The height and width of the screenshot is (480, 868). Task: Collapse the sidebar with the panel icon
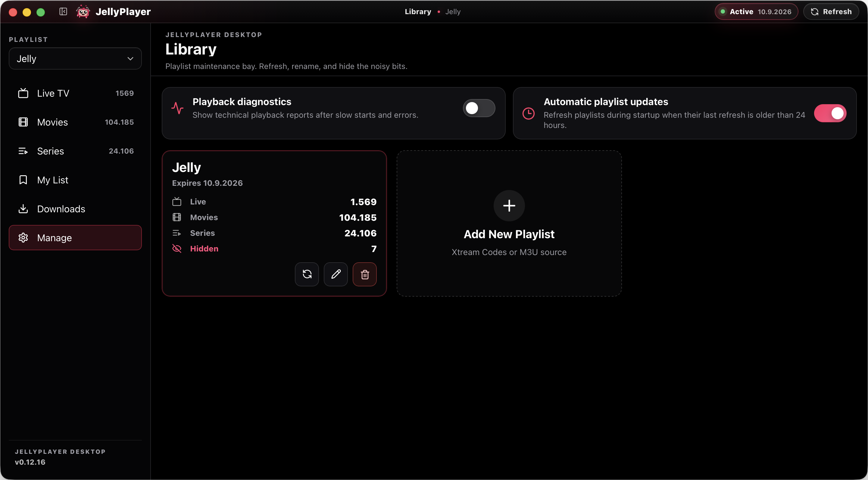63,11
